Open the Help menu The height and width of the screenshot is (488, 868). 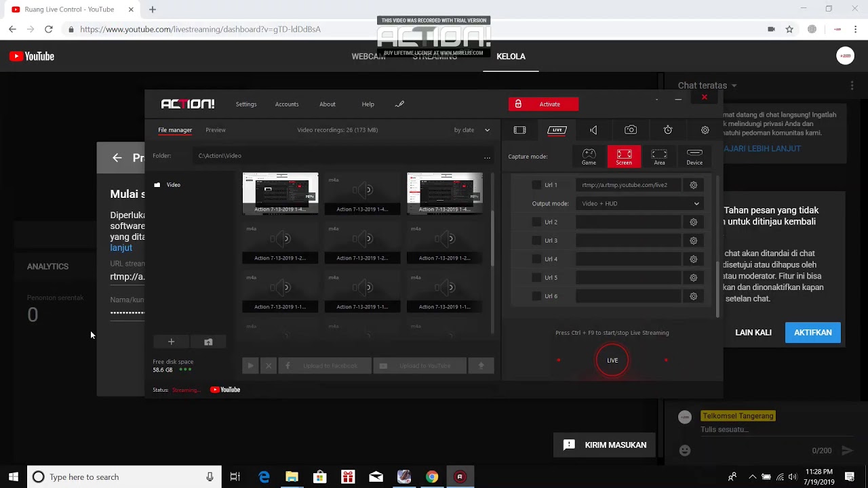(x=368, y=104)
